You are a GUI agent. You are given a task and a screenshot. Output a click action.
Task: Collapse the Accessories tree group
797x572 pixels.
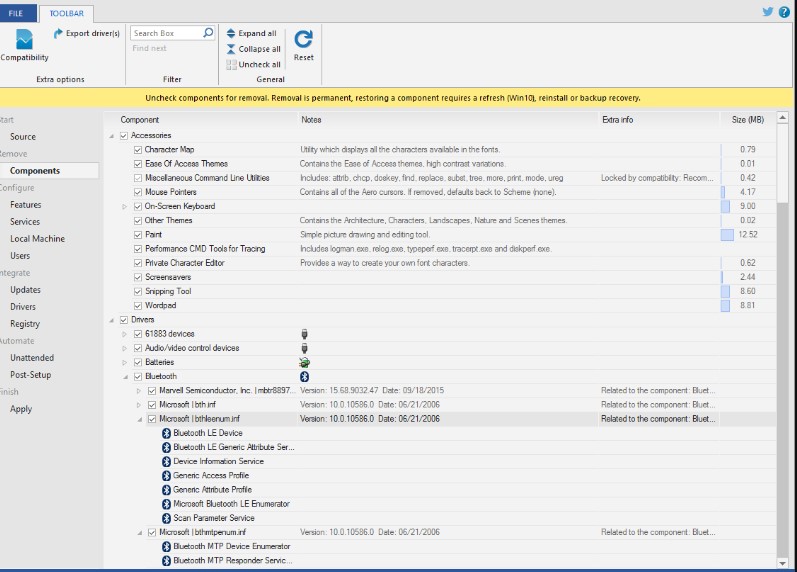(111, 135)
